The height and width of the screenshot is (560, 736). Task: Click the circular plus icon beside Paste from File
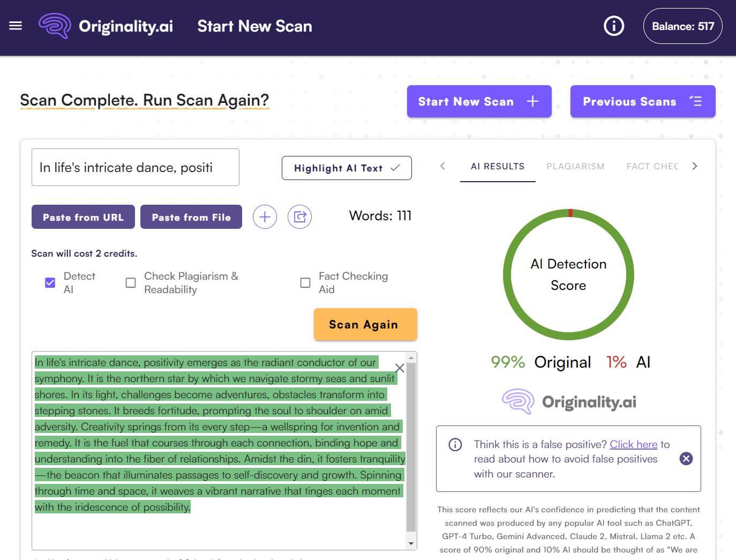click(265, 217)
